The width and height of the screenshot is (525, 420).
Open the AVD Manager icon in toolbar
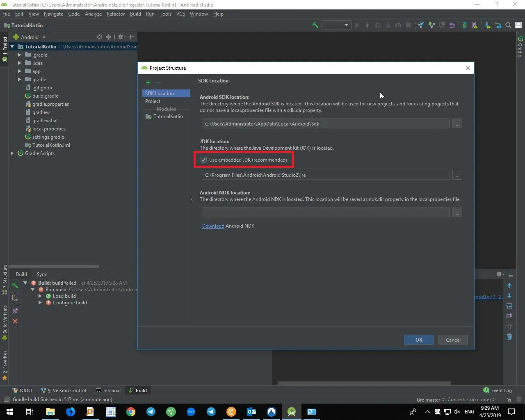[475, 25]
